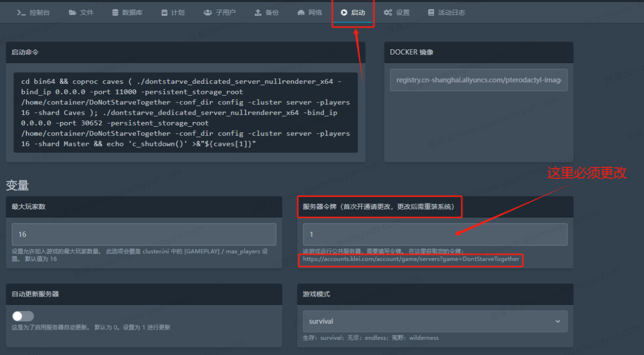Click the book icon beside 活动日志
This screenshot has height=355, width=644.
click(431, 12)
